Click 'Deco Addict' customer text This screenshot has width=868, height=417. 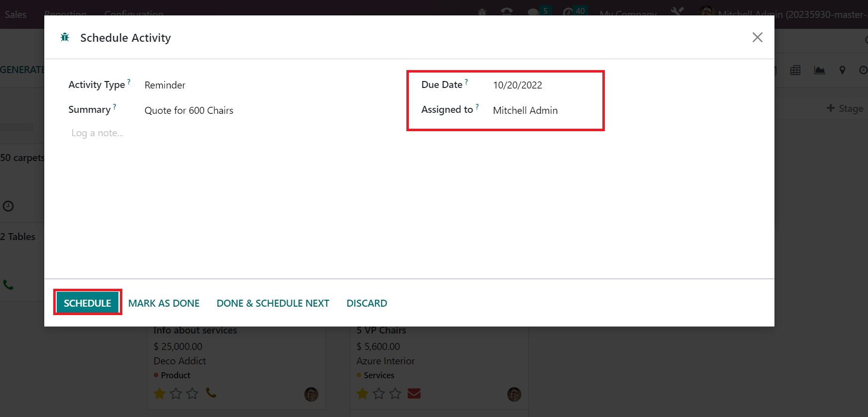[x=180, y=361]
